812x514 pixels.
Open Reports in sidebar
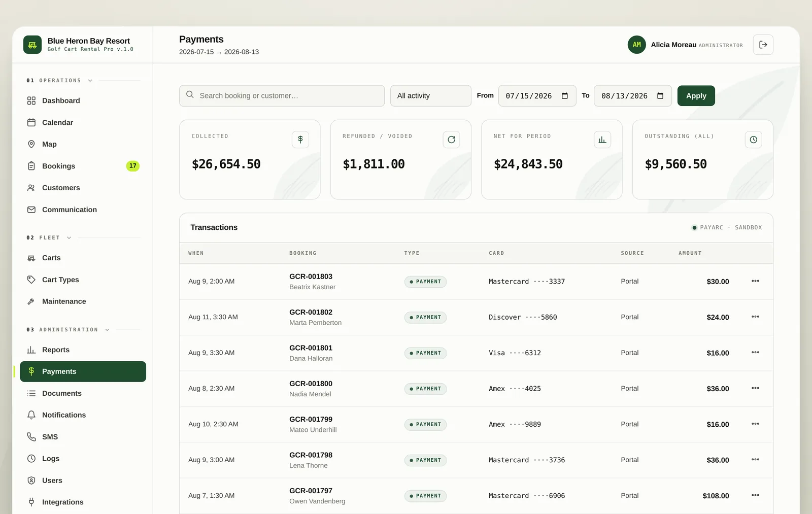pyautogui.click(x=83, y=350)
